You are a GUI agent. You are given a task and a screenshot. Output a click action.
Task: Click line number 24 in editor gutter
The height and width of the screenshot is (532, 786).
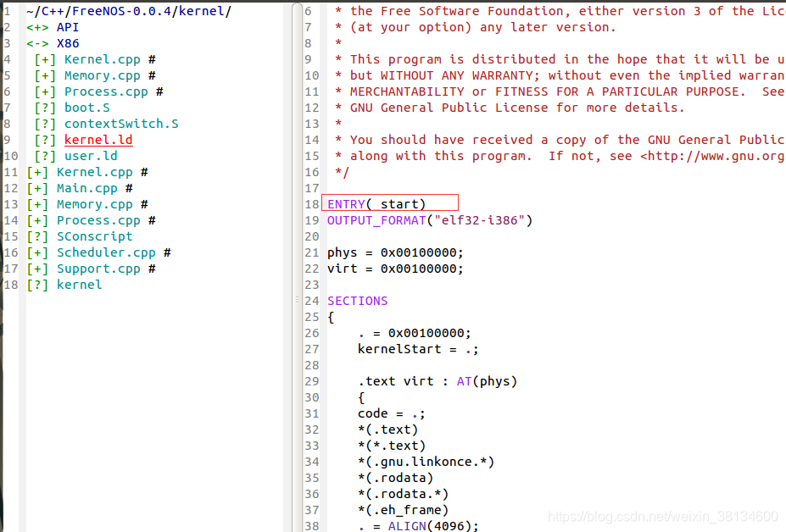(312, 301)
